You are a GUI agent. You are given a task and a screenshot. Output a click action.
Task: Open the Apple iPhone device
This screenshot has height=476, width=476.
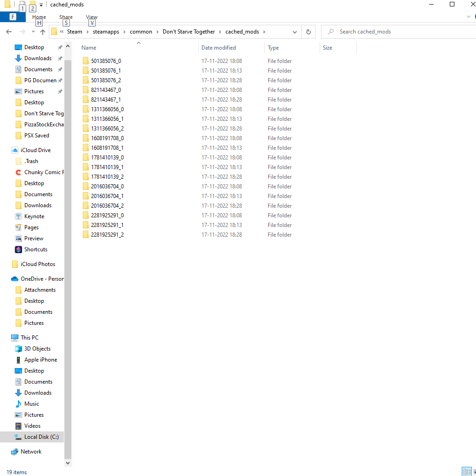click(40, 360)
